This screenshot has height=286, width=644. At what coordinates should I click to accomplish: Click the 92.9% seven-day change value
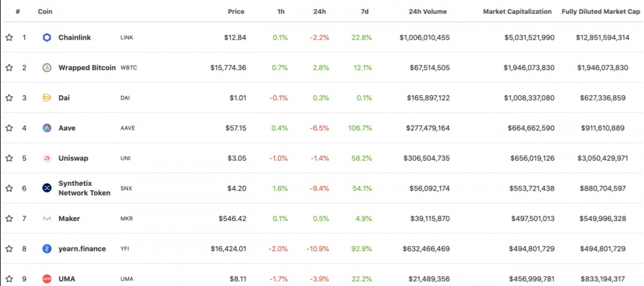tap(362, 248)
